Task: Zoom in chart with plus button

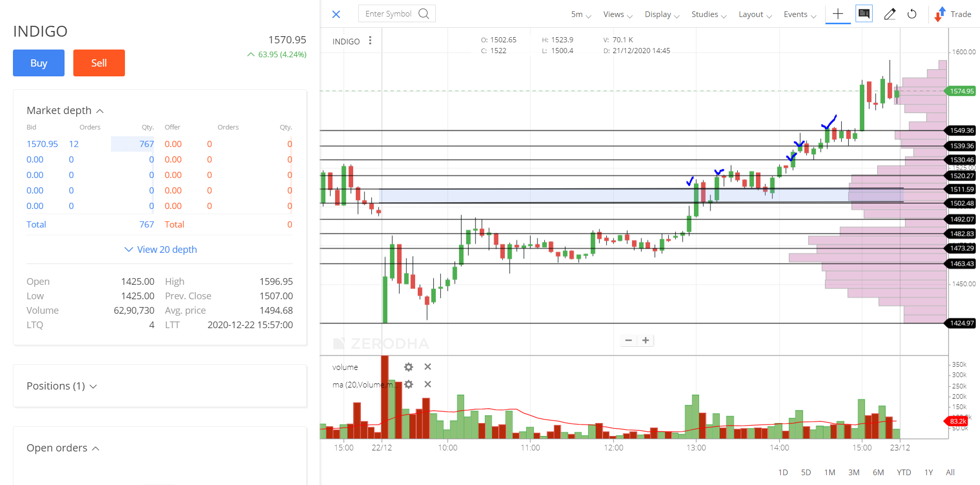Action: point(645,341)
